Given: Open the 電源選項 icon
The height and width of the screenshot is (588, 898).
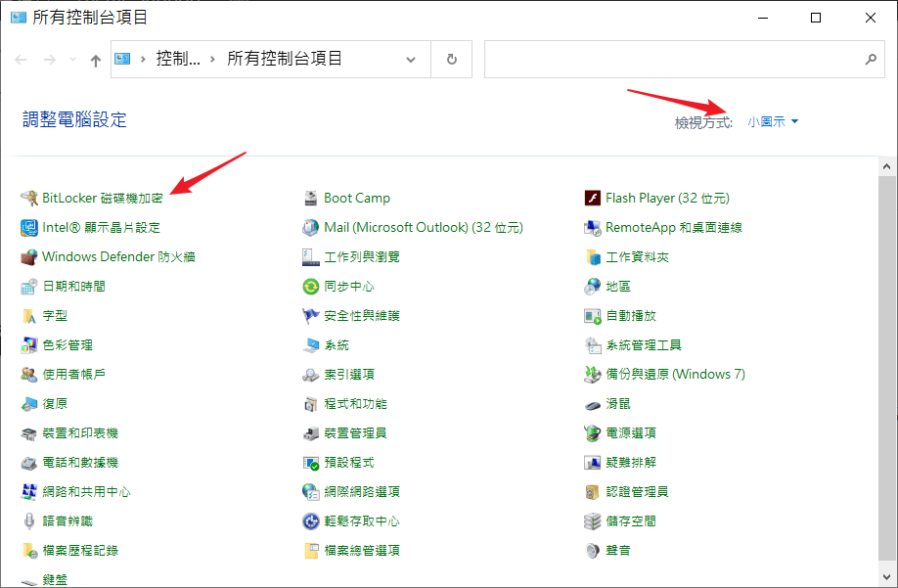Looking at the screenshot, I should 593,432.
